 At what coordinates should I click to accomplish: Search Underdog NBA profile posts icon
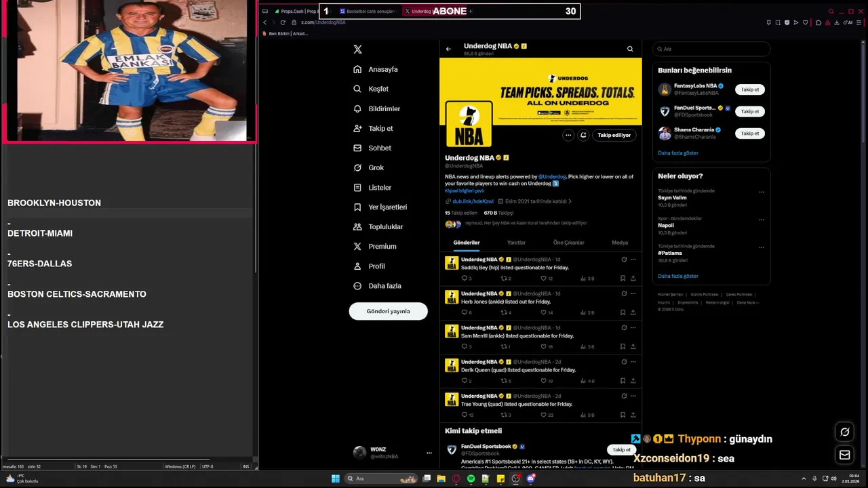(630, 49)
